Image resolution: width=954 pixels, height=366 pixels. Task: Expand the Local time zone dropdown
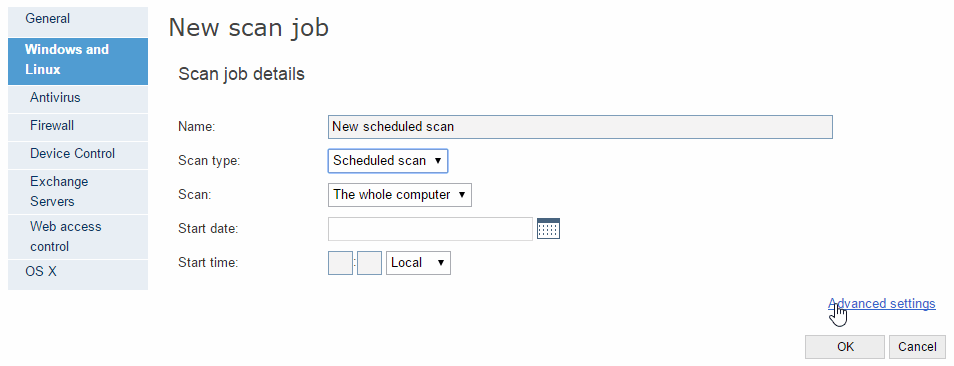(419, 263)
